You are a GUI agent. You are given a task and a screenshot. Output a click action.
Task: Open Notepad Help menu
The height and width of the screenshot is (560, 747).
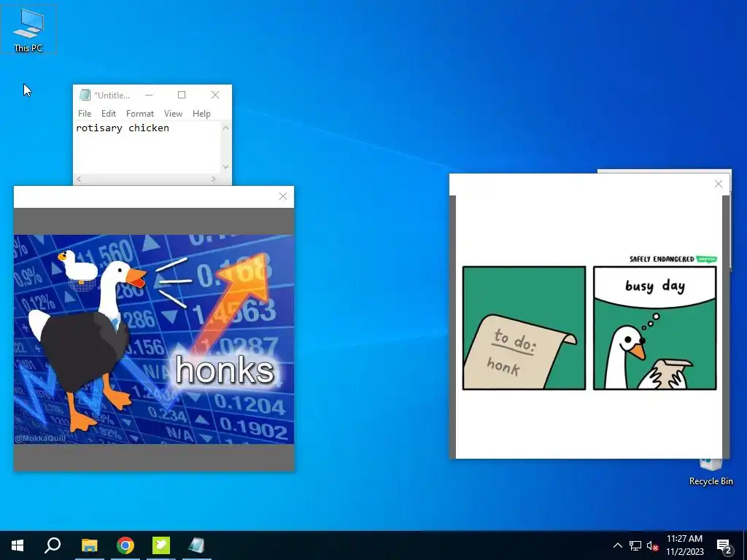[201, 113]
